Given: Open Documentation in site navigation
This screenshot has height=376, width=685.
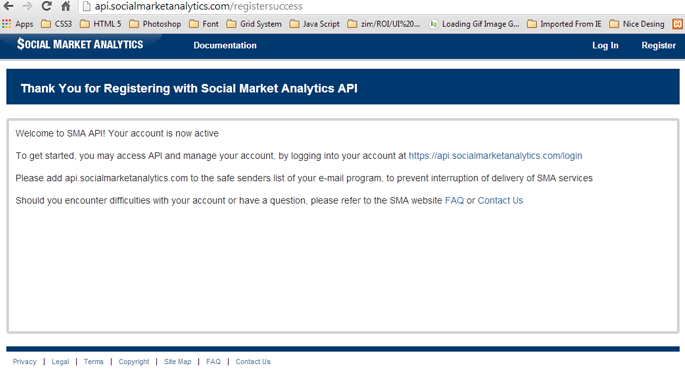Looking at the screenshot, I should point(225,45).
